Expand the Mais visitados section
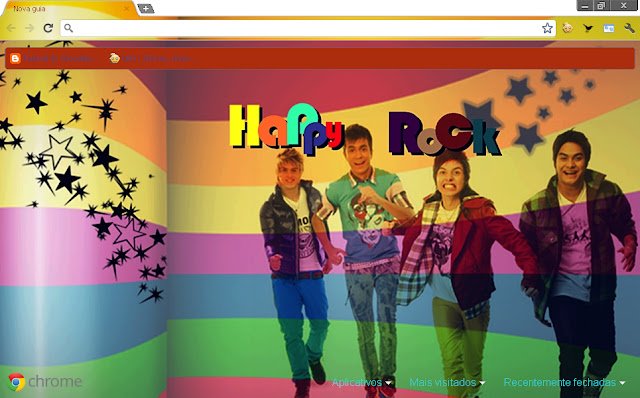 pyautogui.click(x=447, y=382)
